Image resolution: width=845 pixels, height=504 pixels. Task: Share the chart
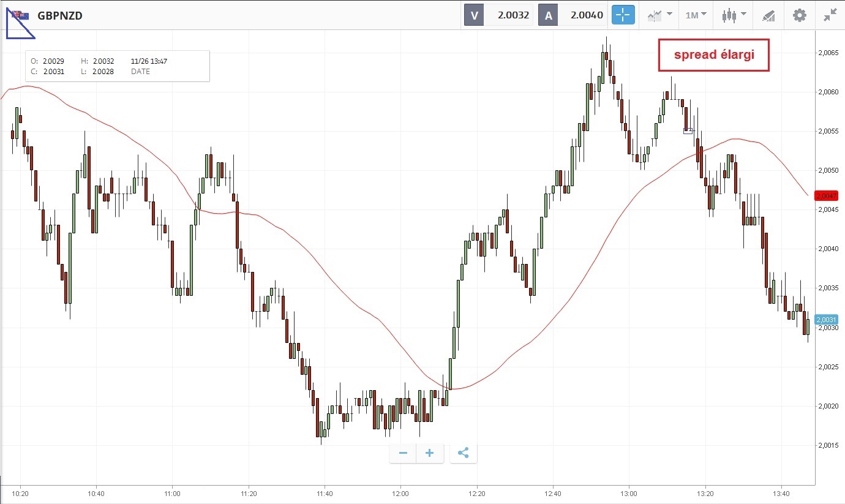[x=464, y=453]
